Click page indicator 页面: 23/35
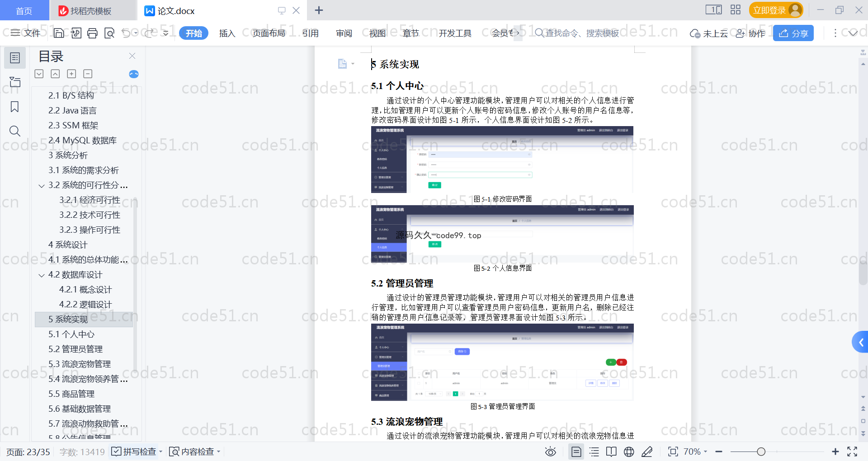868x461 pixels. (28, 452)
